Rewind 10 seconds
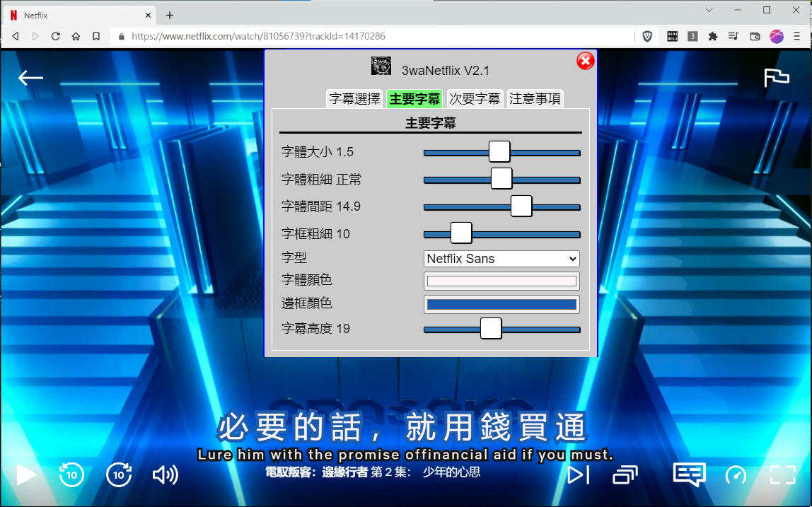Viewport: 812px width, 507px height. (x=71, y=474)
